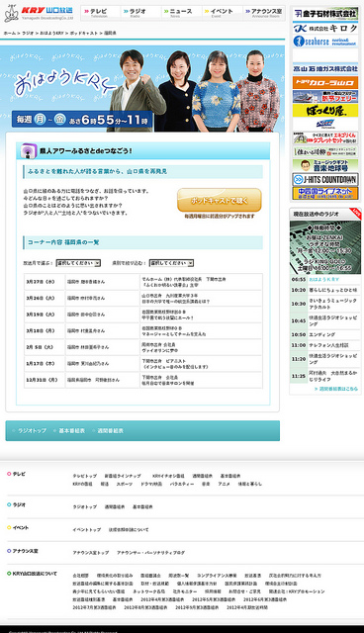Click the おはようKRY header banner image
Image resolution: width=364 pixels, height=633 pixels.
142,88
